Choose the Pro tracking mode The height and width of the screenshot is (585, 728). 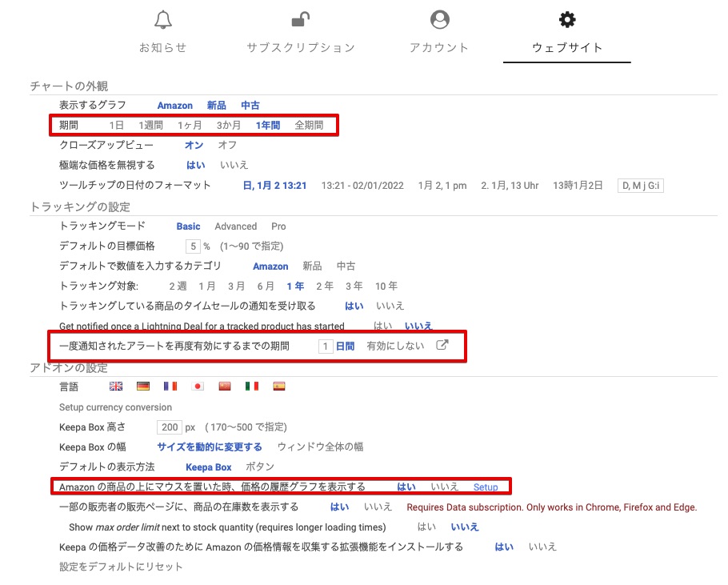[278, 226]
